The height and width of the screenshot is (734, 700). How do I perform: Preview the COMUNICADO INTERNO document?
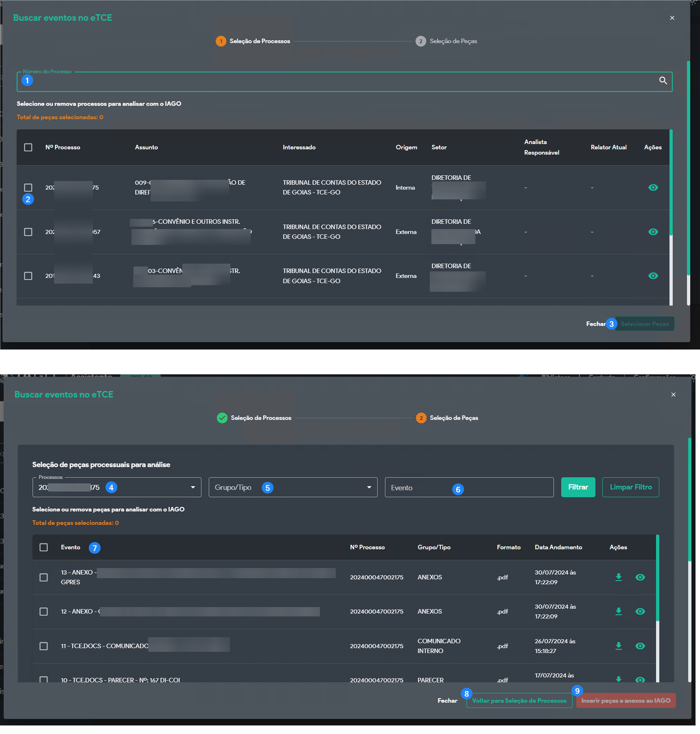640,646
